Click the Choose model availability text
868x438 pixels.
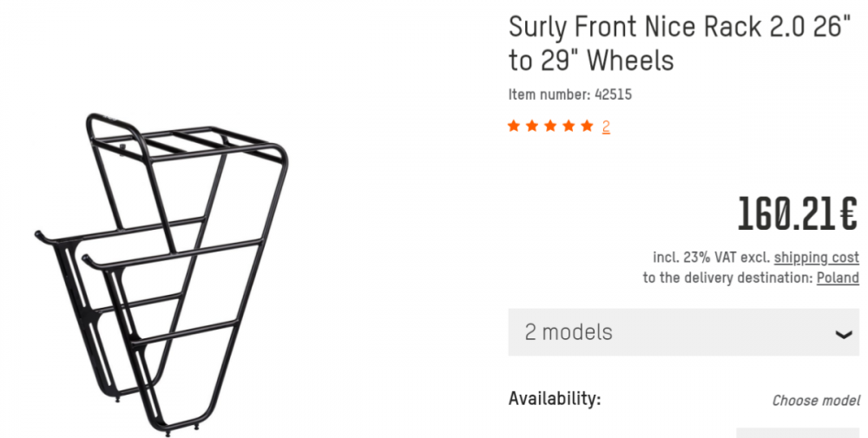click(x=816, y=401)
